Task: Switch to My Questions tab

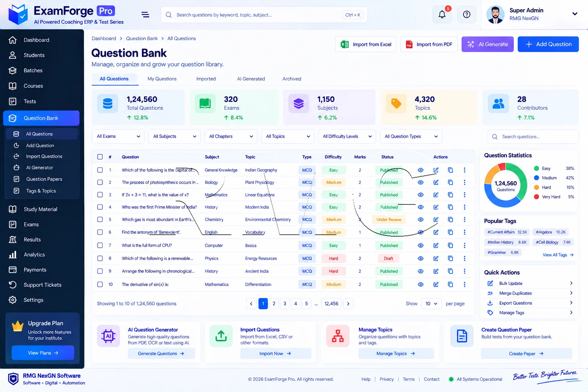Action: click(162, 79)
